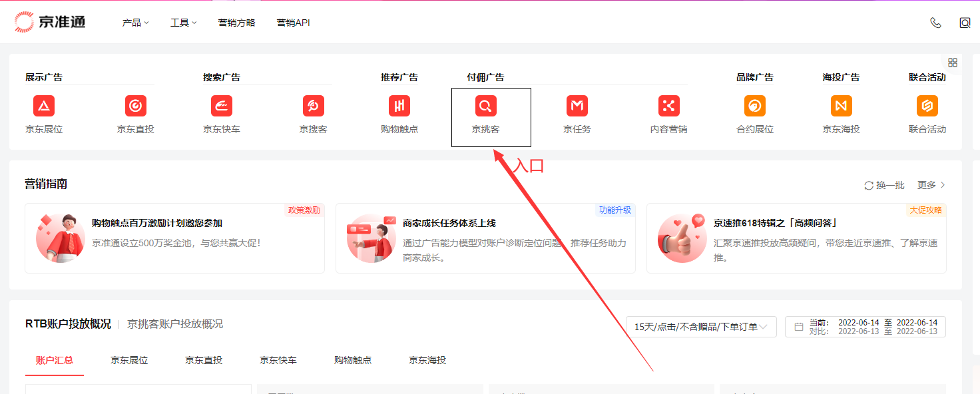Click the 京准通 logo
Screen dimensions: 980x394
50,22
